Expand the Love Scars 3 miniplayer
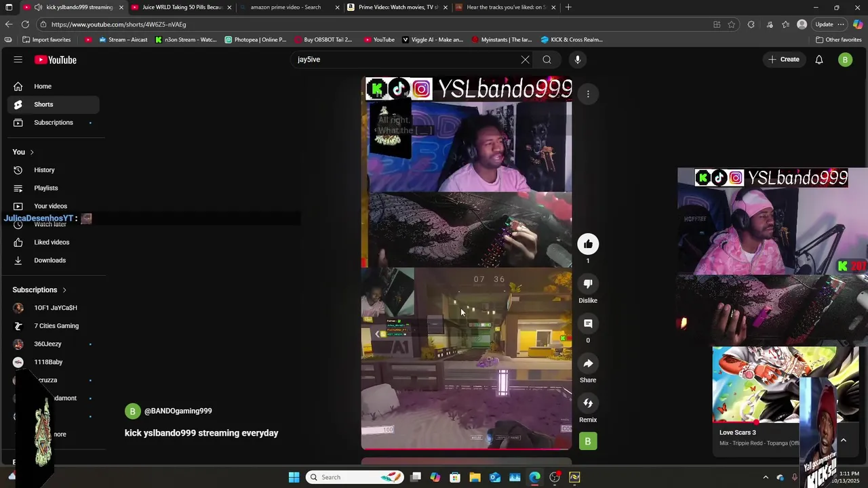The width and height of the screenshot is (868, 488). tap(844, 441)
